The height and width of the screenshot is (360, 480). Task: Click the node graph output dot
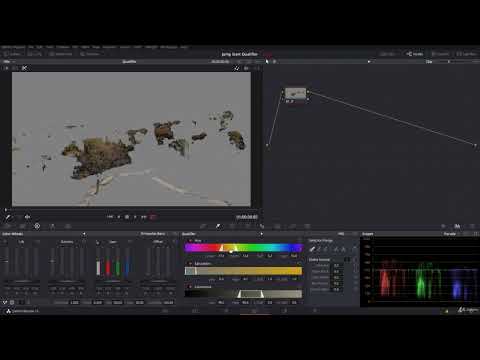(x=475, y=145)
